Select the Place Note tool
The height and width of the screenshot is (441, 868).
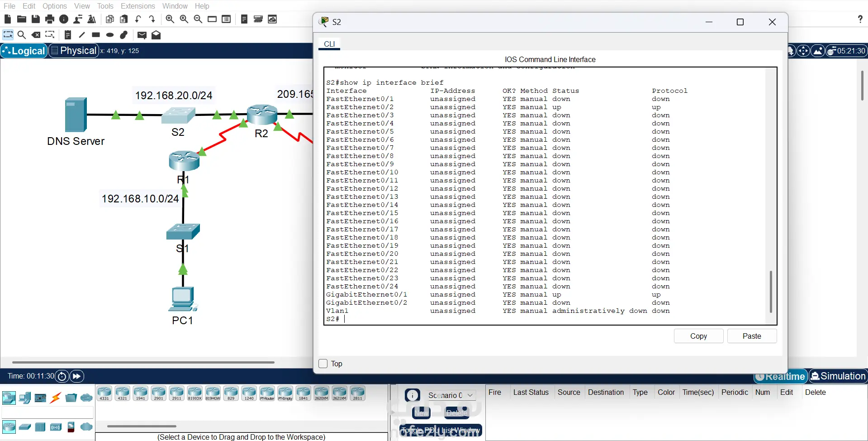(68, 35)
